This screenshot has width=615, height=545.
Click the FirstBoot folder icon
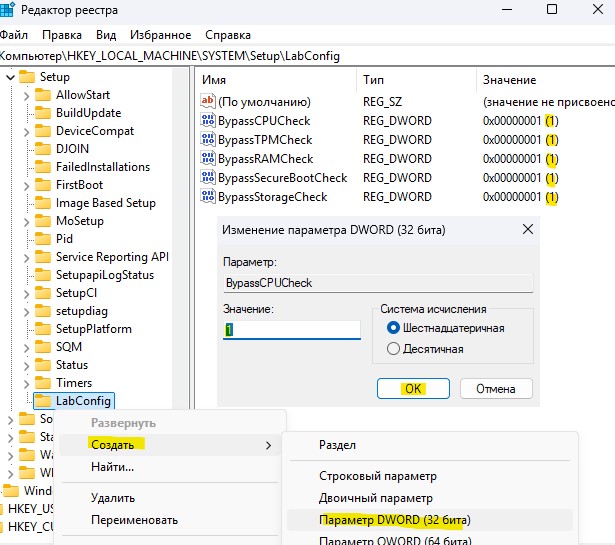tap(43, 185)
